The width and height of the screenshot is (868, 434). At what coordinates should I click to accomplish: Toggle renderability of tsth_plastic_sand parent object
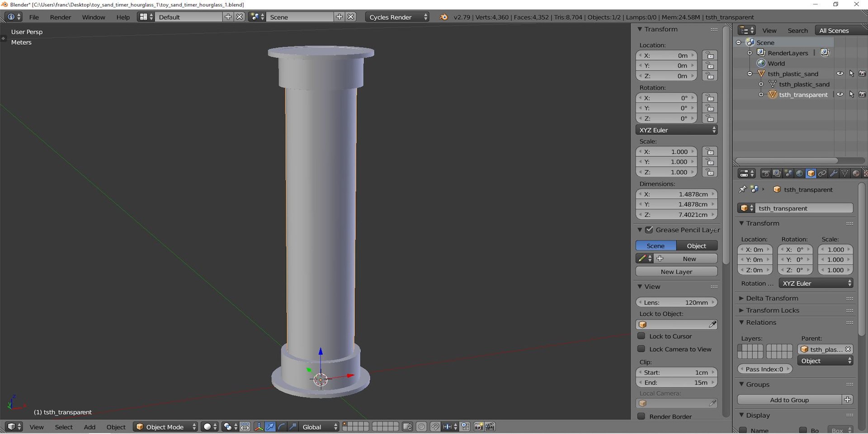click(x=863, y=74)
